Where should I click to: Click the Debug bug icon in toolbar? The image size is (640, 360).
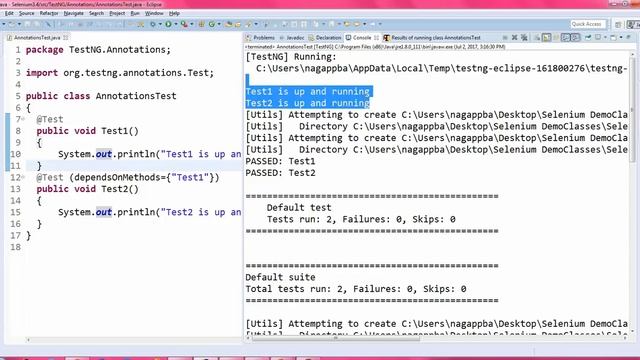(x=153, y=24)
